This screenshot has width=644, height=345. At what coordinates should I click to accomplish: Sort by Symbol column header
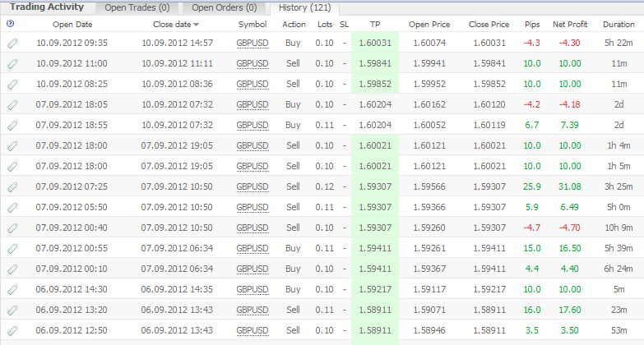(x=253, y=24)
